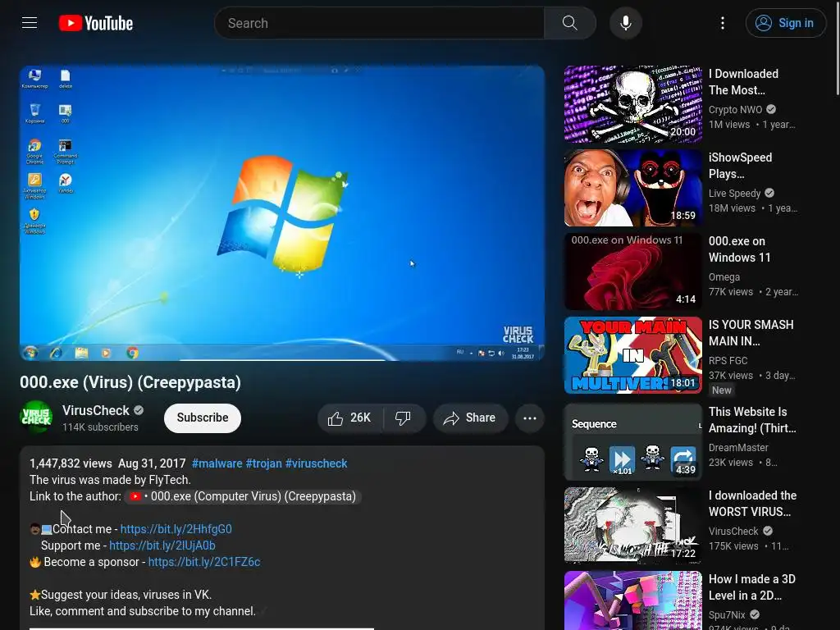Open title I Downloaded The Most…
Viewport: 840px width, 630px height.
(743, 82)
